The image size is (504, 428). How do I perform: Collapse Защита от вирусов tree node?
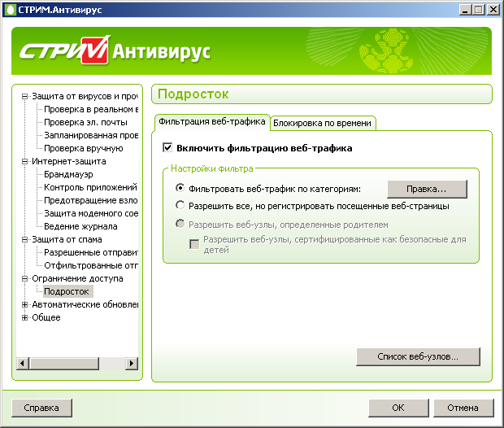[24, 96]
